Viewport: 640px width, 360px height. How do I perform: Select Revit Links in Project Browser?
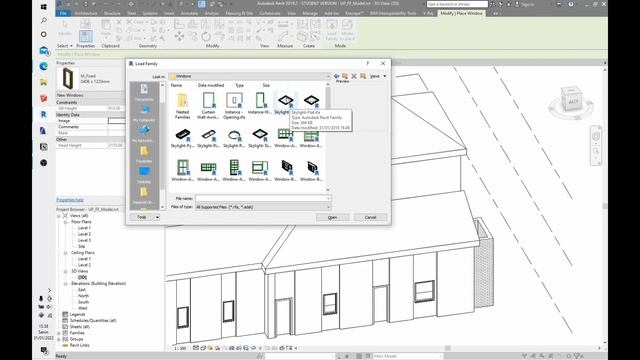[79, 345]
